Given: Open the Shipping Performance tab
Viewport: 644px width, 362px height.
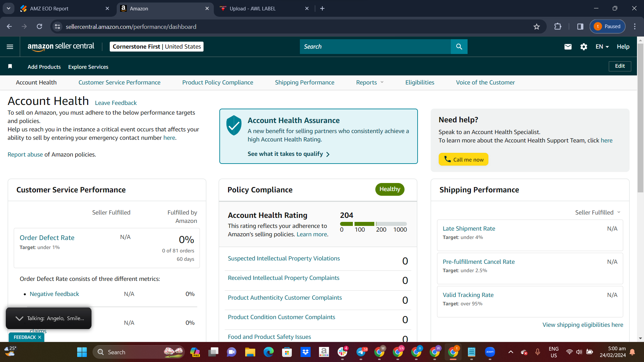Looking at the screenshot, I should 305,82.
